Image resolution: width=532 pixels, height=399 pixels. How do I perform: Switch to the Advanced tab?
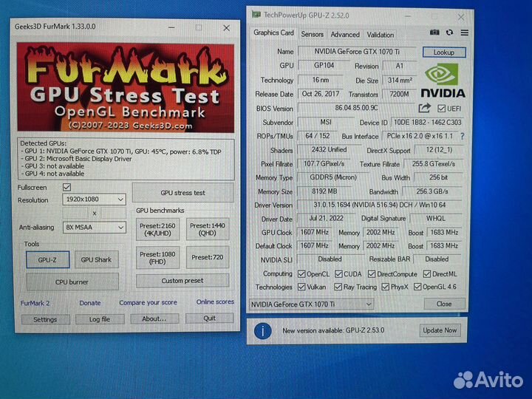345,35
